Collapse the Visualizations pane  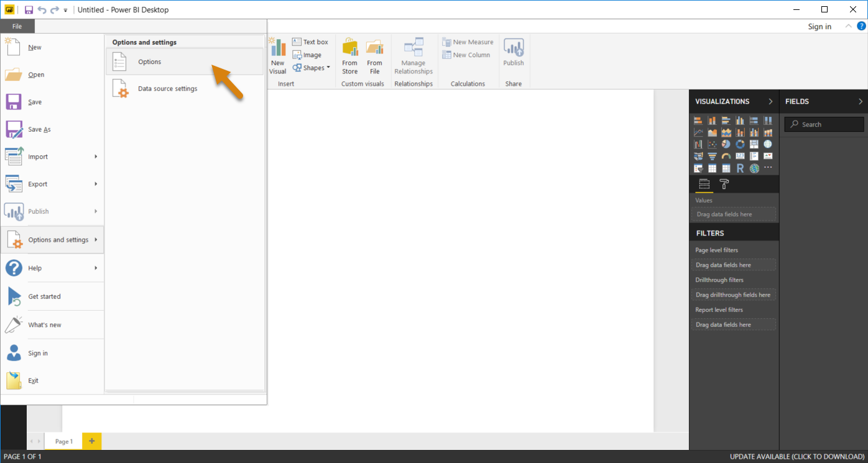[770, 101]
